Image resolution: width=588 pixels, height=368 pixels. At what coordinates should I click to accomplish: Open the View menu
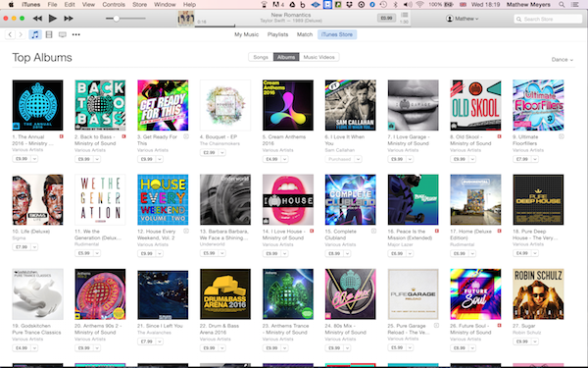[88, 5]
